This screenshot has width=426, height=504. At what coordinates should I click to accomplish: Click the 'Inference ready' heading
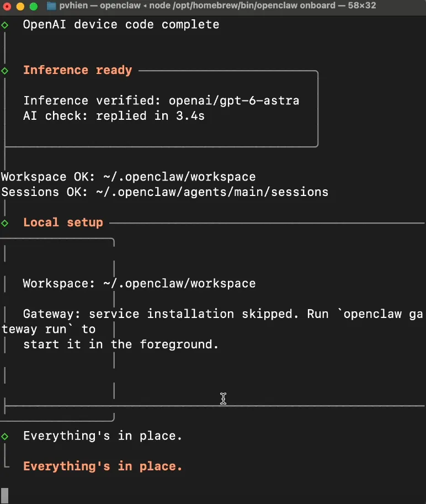pyautogui.click(x=77, y=70)
